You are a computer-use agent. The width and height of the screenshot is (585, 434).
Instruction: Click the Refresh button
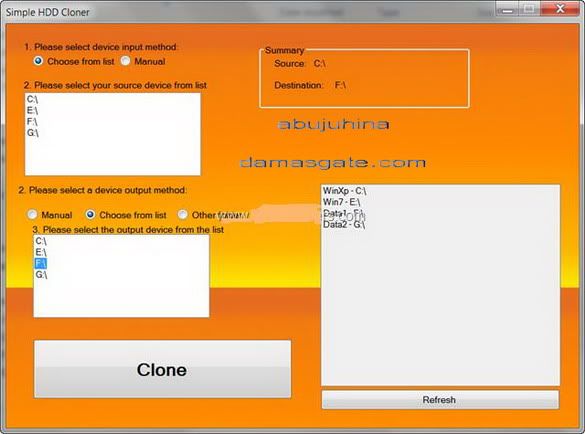pyautogui.click(x=440, y=400)
